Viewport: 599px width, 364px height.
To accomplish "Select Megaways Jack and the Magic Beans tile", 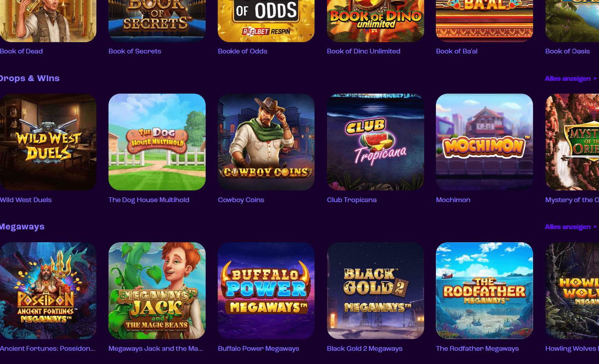I will click(157, 291).
